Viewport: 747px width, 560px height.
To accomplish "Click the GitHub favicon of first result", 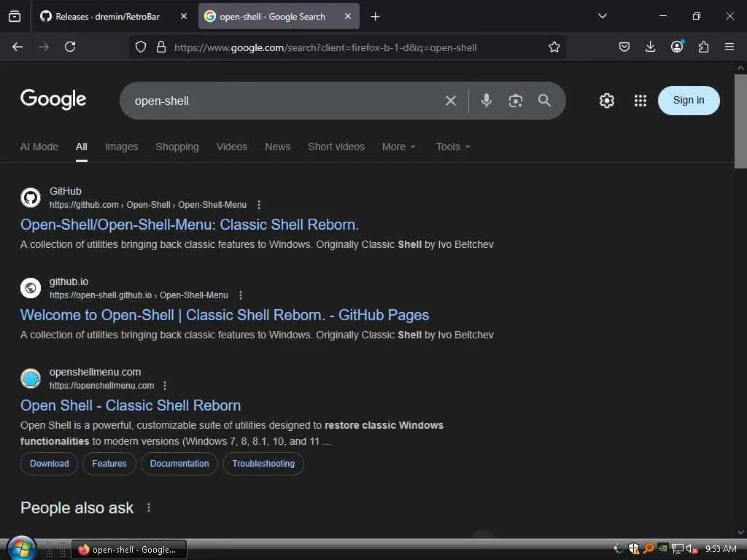I will [x=31, y=198].
